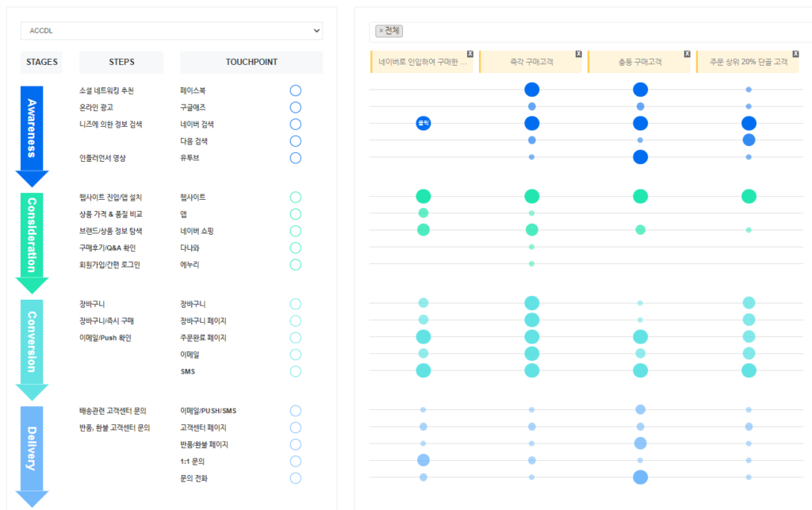This screenshot has width=812, height=510.
Task: Open the ACCDL journey type dropdown
Action: 171,31
